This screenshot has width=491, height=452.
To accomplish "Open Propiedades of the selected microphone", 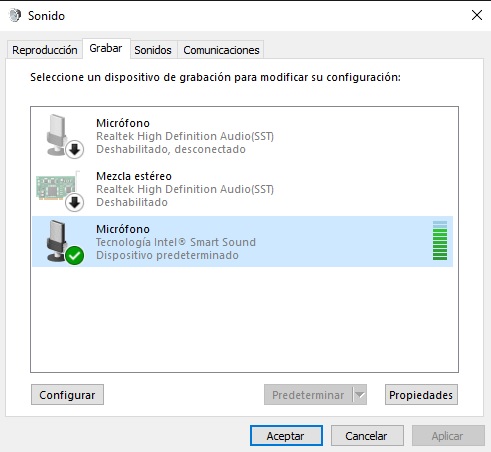I will click(421, 395).
